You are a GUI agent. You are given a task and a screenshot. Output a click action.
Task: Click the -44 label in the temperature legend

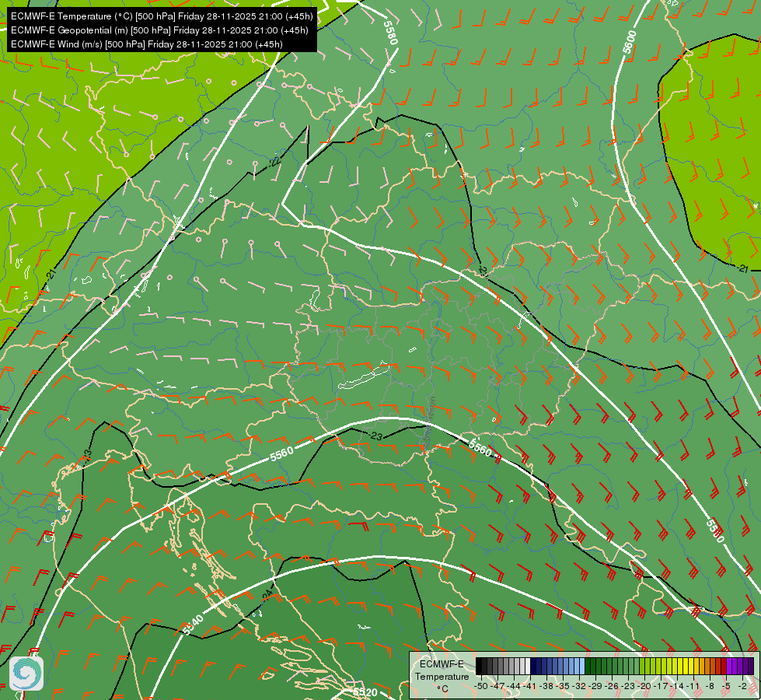514,686
